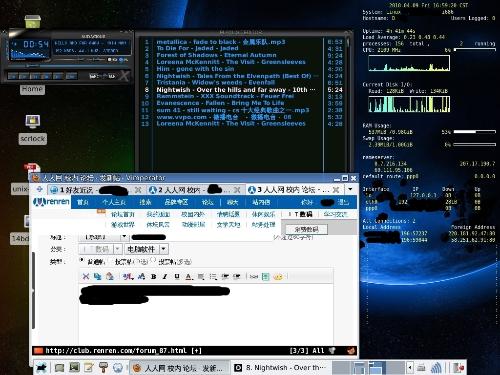This screenshot has width=500, height=375.
Task: Click the new tab icon left of tab 1
Action: [39, 189]
